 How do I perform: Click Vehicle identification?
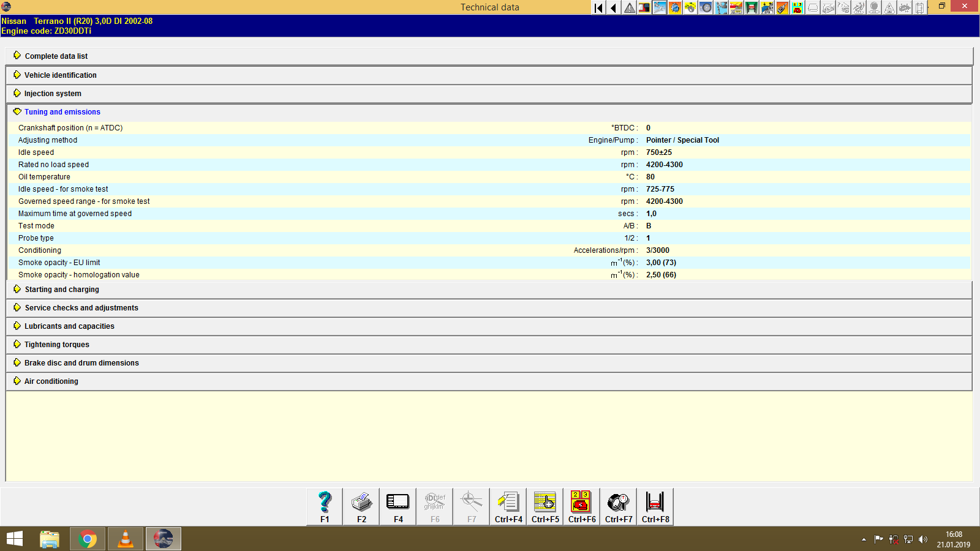click(60, 75)
